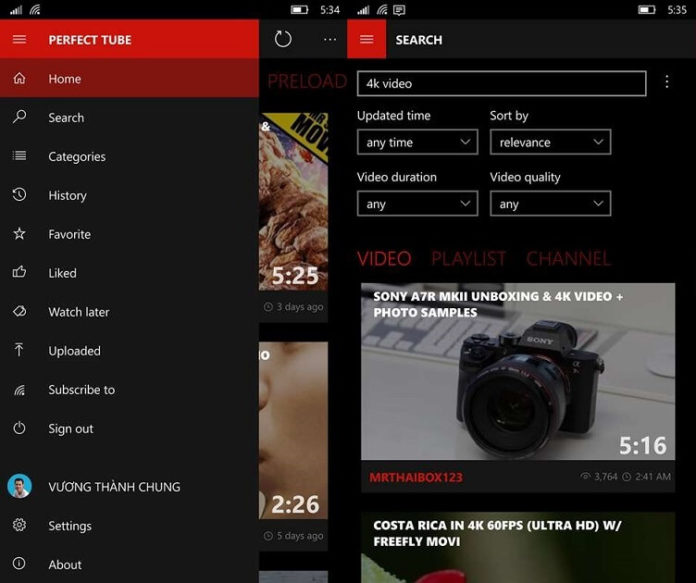Image resolution: width=696 pixels, height=583 pixels.
Task: Open the three-dot more menu beside refresh
Action: pyautogui.click(x=330, y=40)
